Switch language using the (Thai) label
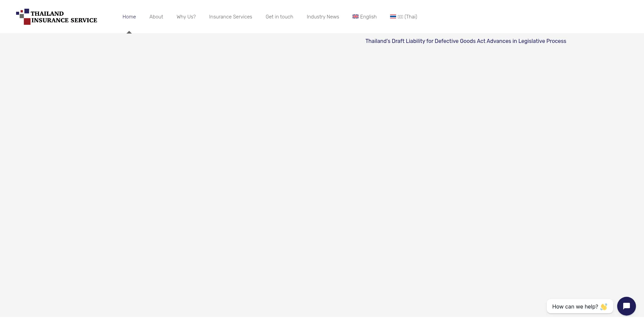644x333 pixels. [411, 17]
